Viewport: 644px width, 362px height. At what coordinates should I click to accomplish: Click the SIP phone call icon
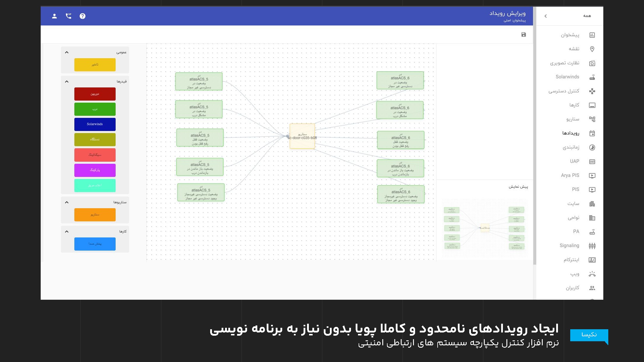(x=68, y=16)
